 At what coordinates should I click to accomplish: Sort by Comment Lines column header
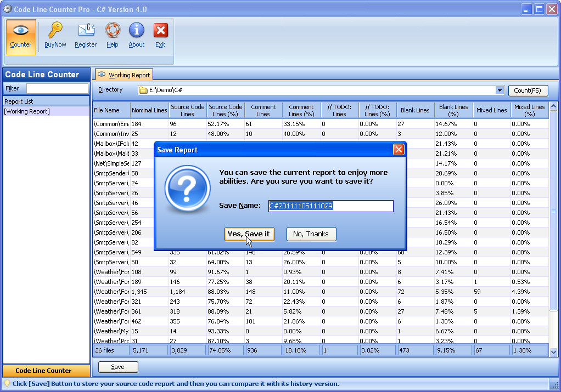pyautogui.click(x=263, y=110)
